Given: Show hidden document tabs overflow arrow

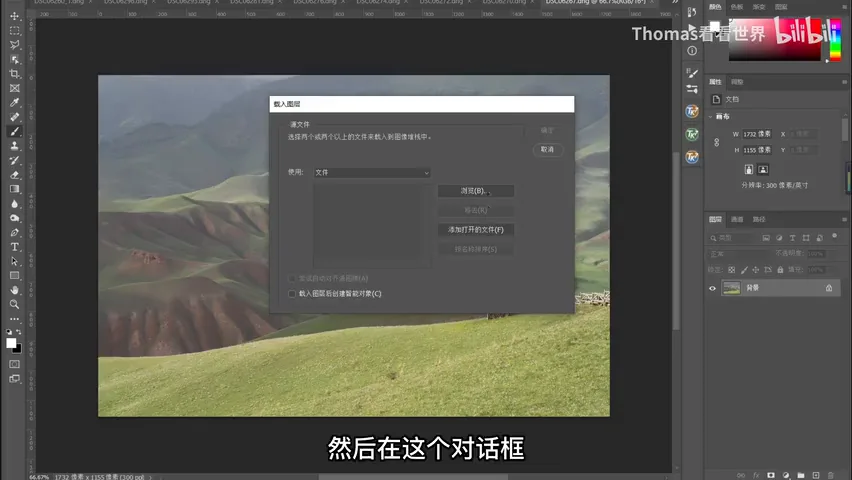Looking at the screenshot, I should [x=675, y=3].
